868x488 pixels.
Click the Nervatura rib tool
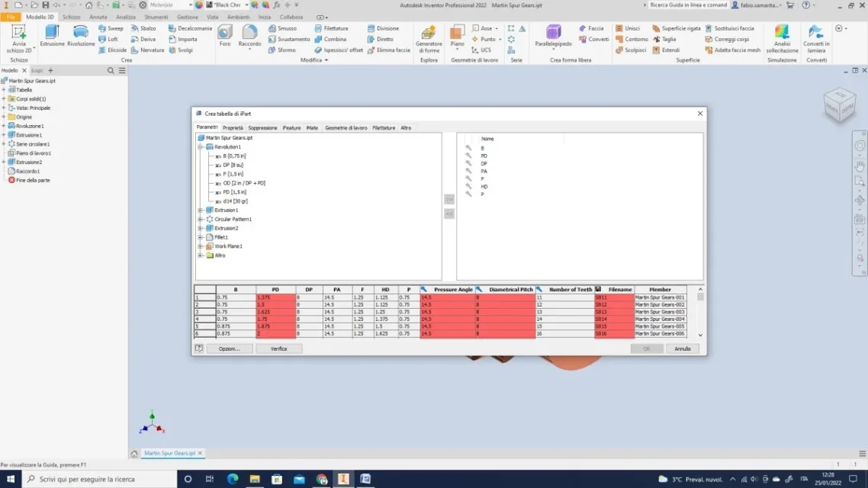(147, 50)
